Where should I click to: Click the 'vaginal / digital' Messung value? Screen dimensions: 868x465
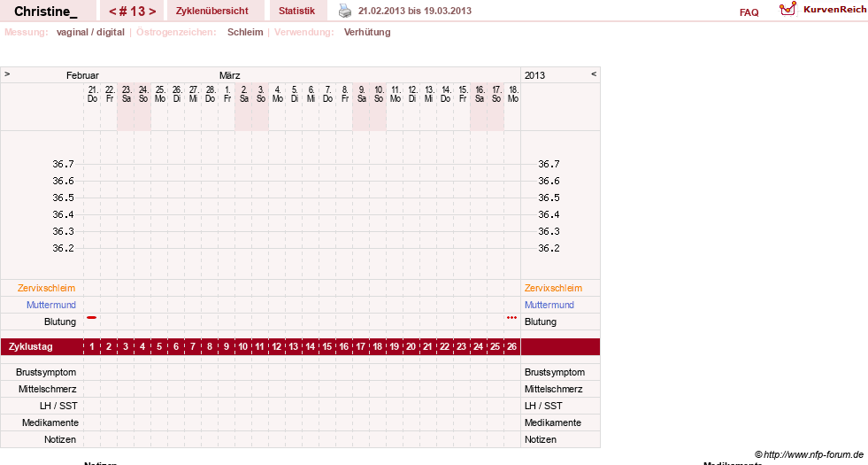tap(90, 32)
